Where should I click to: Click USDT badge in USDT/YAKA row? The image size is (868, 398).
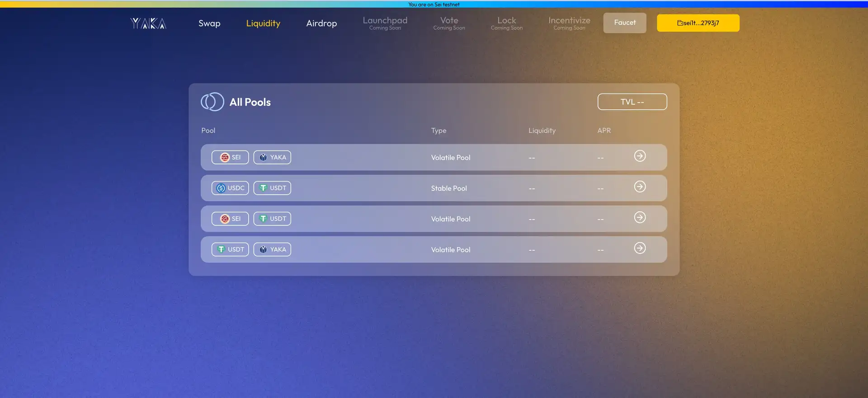tap(230, 249)
